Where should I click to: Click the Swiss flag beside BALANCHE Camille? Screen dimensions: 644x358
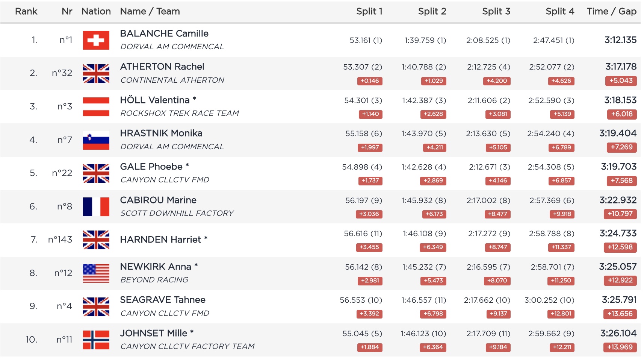click(x=96, y=40)
